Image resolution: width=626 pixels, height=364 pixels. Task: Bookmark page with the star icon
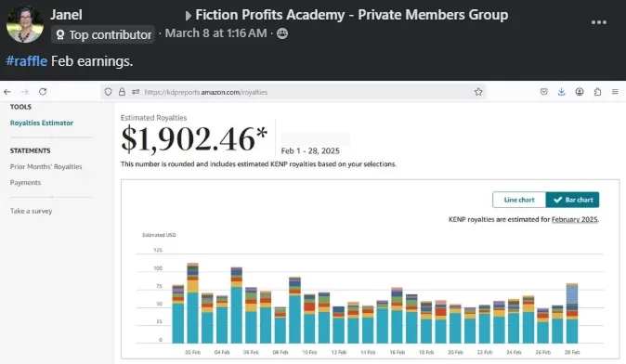click(478, 92)
